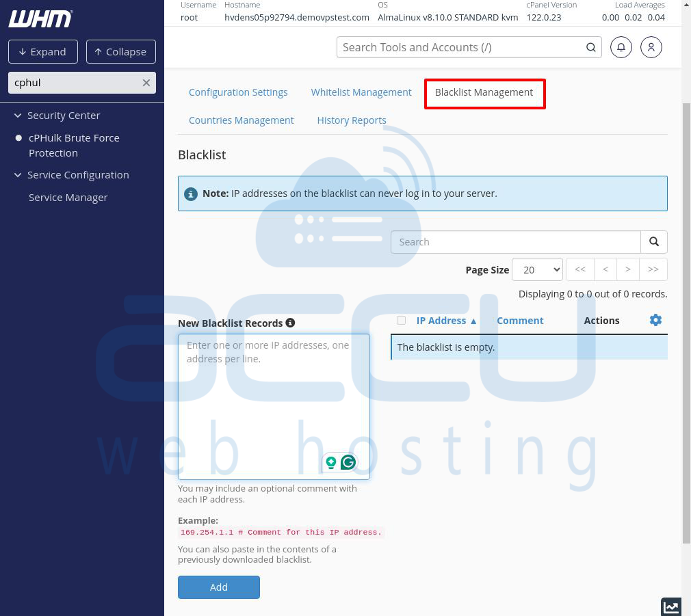Image resolution: width=691 pixels, height=616 pixels.
Task: Open the server statistics chart icon
Action: point(671,606)
